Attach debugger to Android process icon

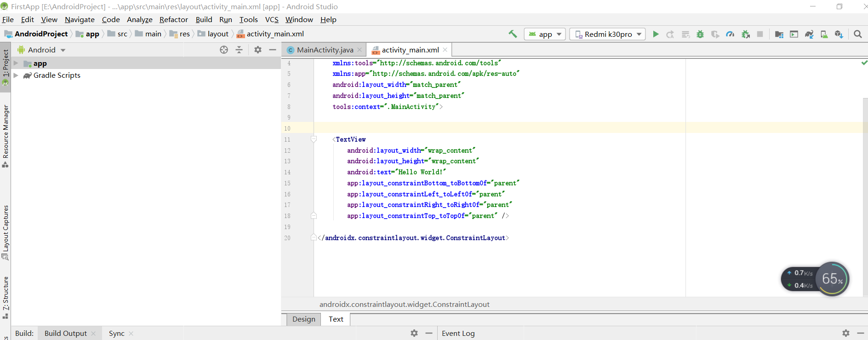[746, 34]
